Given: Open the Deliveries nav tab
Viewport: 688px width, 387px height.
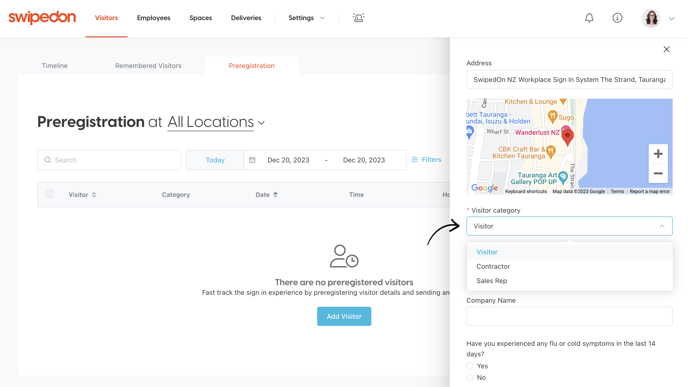Looking at the screenshot, I should pyautogui.click(x=246, y=18).
